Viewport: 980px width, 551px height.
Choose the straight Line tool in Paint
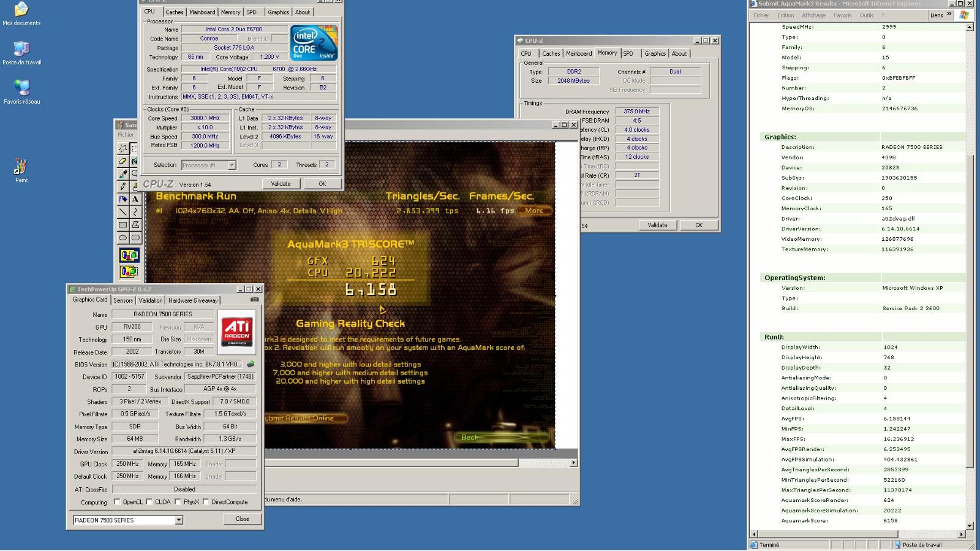123,212
